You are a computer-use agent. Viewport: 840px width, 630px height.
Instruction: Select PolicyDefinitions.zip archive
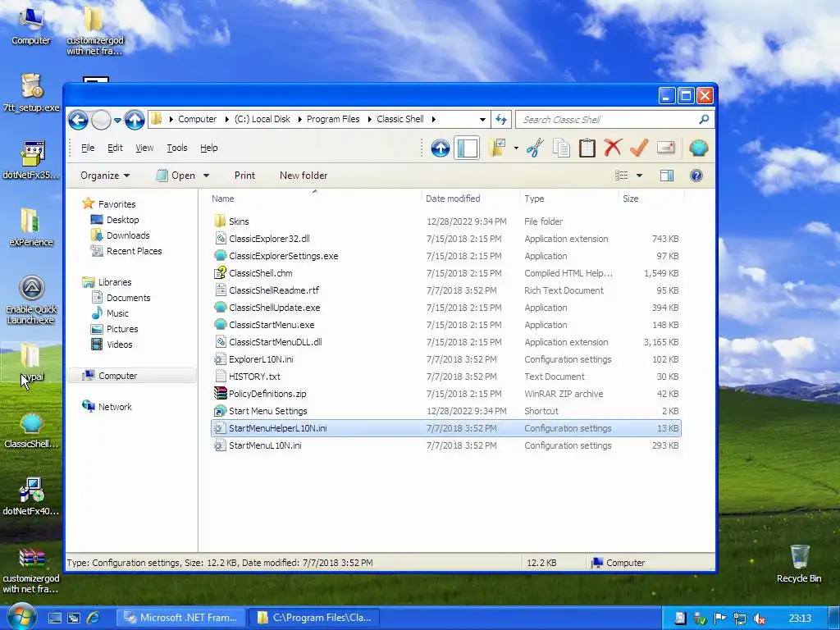tap(267, 394)
